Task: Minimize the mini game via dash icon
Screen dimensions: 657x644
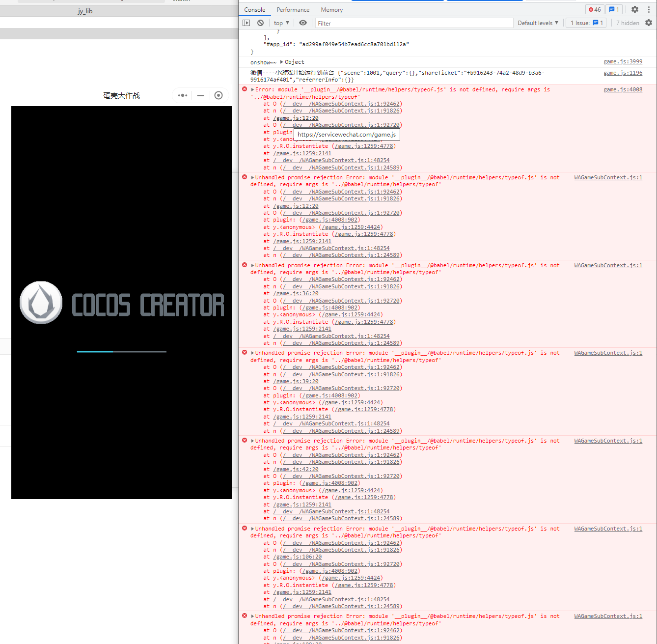Action: [200, 95]
